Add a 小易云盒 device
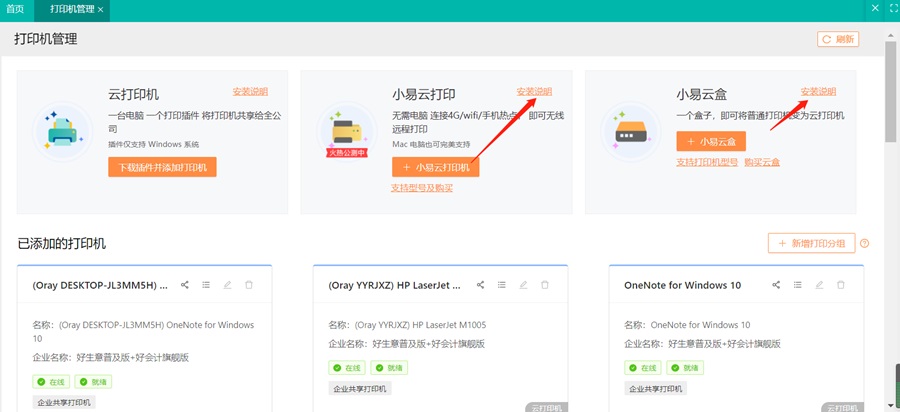The image size is (900, 412). (x=711, y=141)
